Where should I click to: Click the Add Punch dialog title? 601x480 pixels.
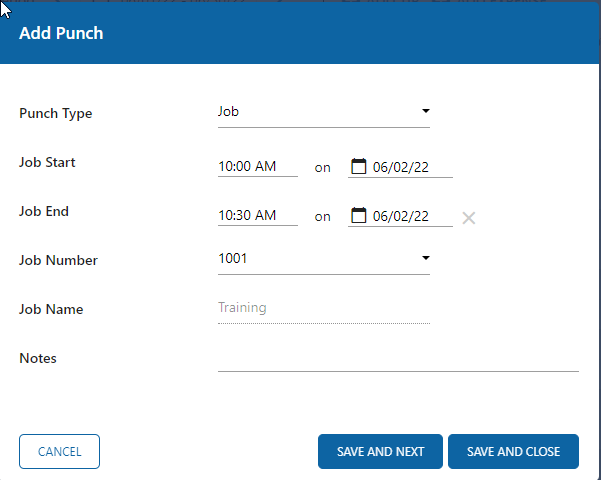tap(61, 33)
